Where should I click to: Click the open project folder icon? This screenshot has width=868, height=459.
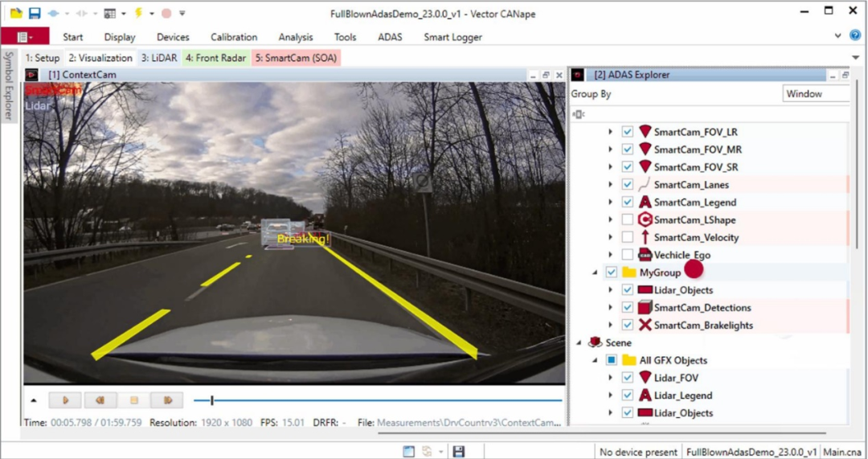(16, 12)
